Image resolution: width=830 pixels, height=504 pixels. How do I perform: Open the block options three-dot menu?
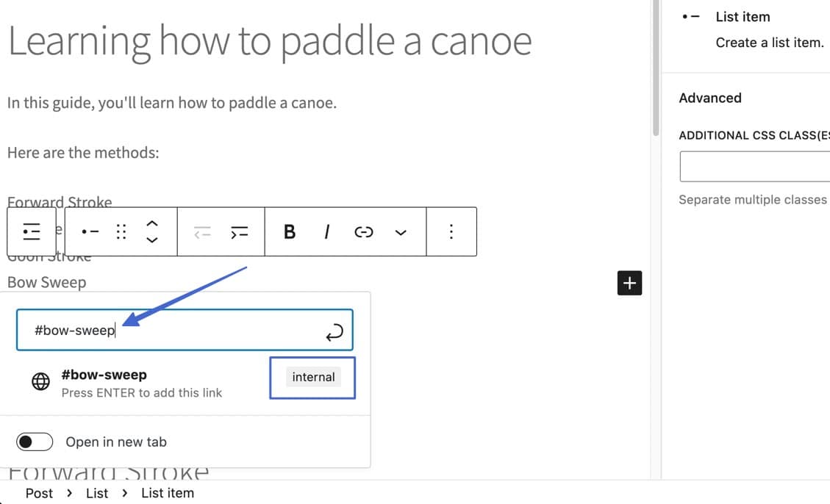click(x=451, y=231)
